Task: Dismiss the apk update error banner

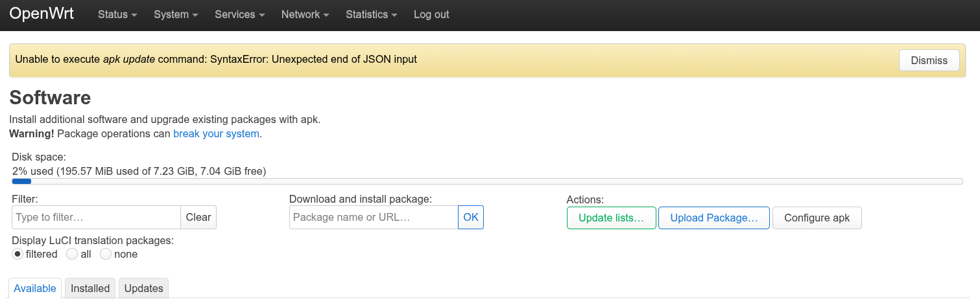Action: click(929, 60)
